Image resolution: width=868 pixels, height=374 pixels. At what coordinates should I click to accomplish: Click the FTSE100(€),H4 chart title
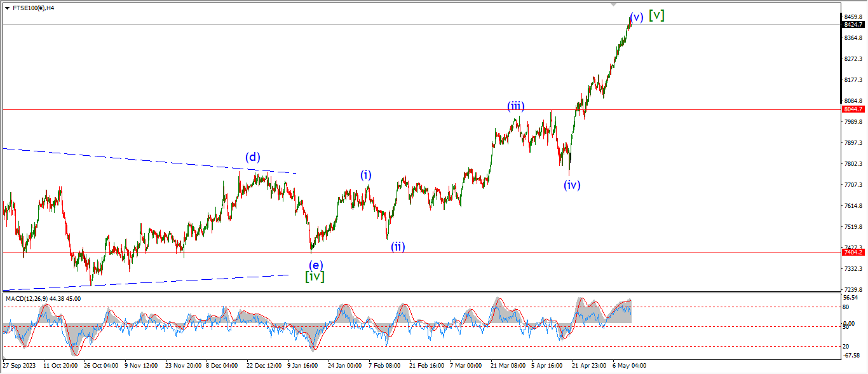pos(36,8)
